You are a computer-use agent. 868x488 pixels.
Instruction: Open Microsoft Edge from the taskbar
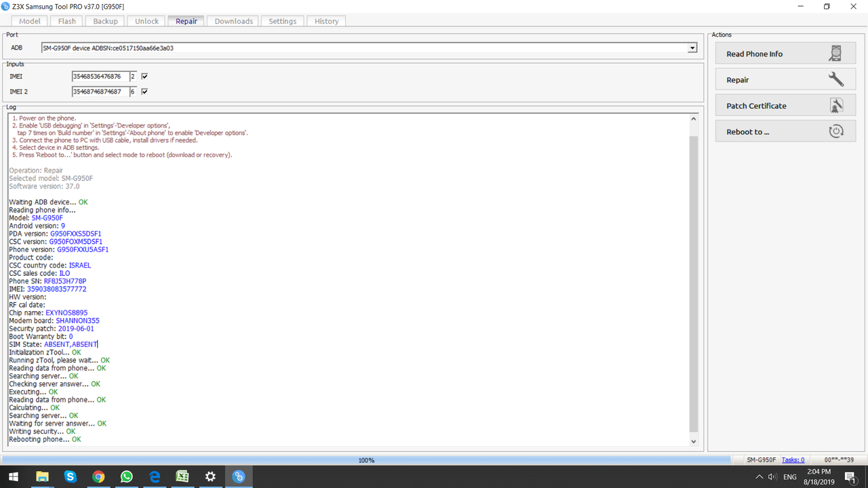[x=155, y=476]
